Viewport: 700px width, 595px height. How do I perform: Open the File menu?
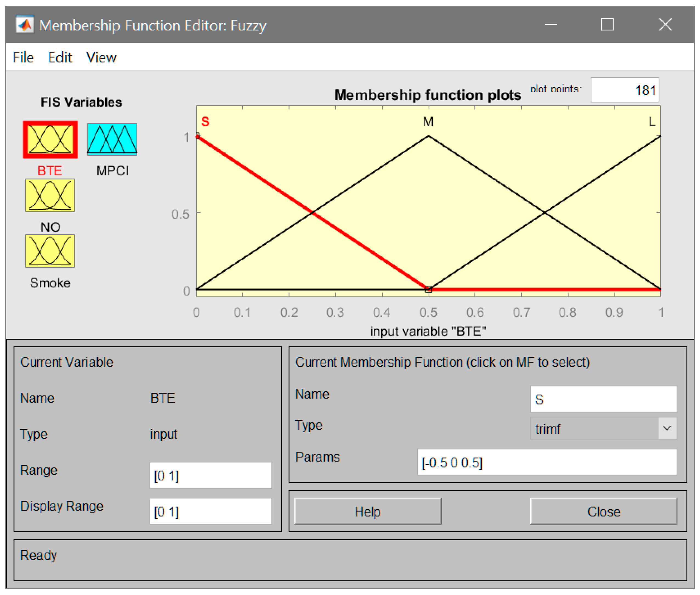click(23, 57)
